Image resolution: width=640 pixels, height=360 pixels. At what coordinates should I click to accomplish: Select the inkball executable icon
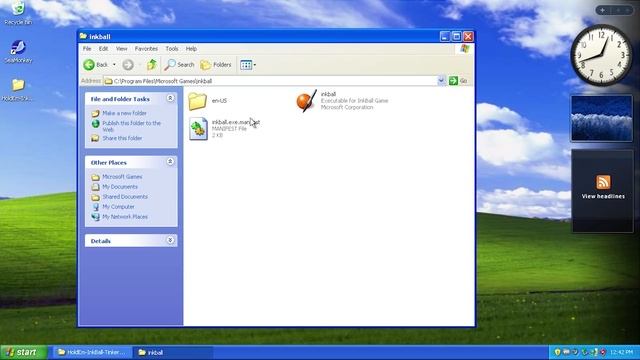pos(306,101)
